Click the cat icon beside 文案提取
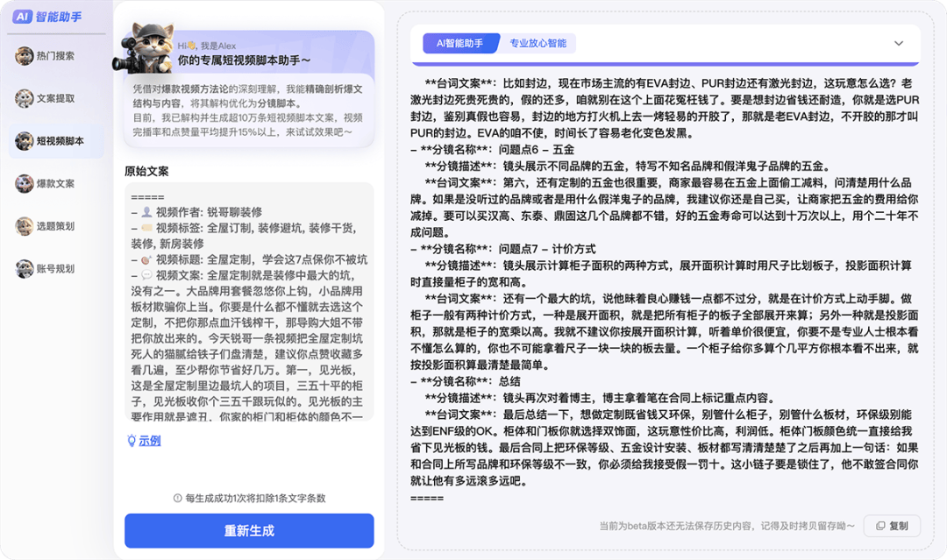Viewport: 947px width, 560px height. click(24, 98)
